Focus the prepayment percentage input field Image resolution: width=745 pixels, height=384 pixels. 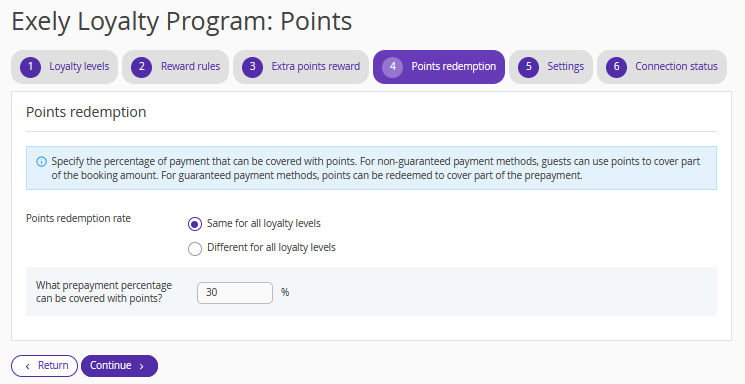235,293
